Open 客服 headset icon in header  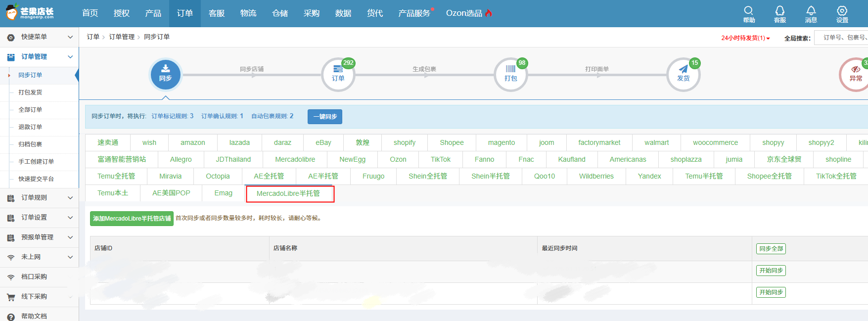(x=779, y=13)
